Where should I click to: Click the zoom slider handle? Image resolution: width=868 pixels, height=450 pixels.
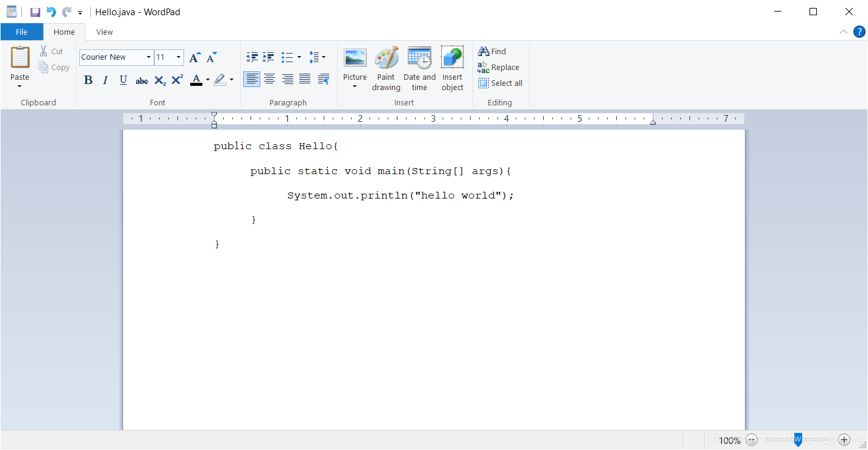pos(798,440)
